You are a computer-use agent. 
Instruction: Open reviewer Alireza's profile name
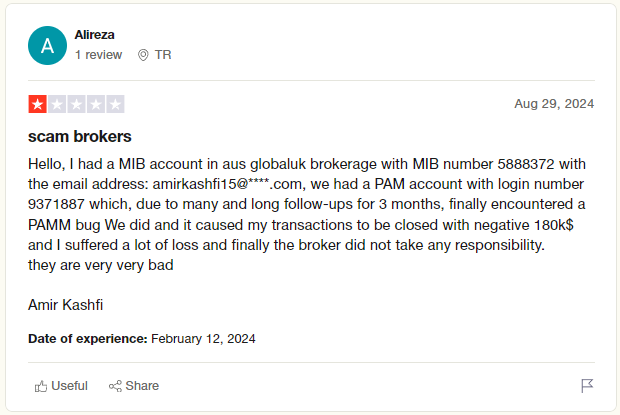pos(95,35)
